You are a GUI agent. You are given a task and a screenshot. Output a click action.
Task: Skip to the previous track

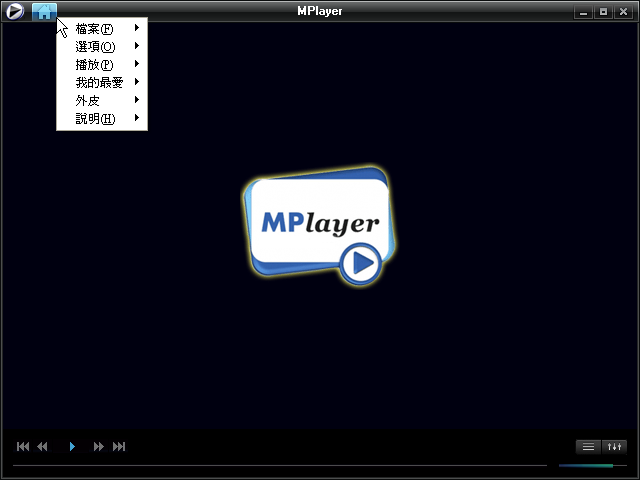pos(23,447)
